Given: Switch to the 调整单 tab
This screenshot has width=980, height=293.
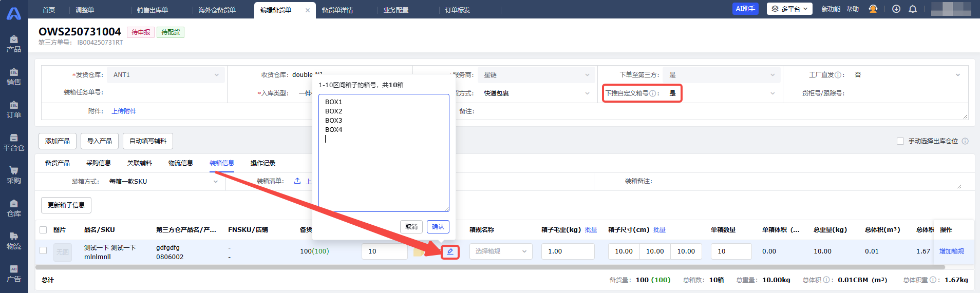Looking at the screenshot, I should pyautogui.click(x=85, y=10).
